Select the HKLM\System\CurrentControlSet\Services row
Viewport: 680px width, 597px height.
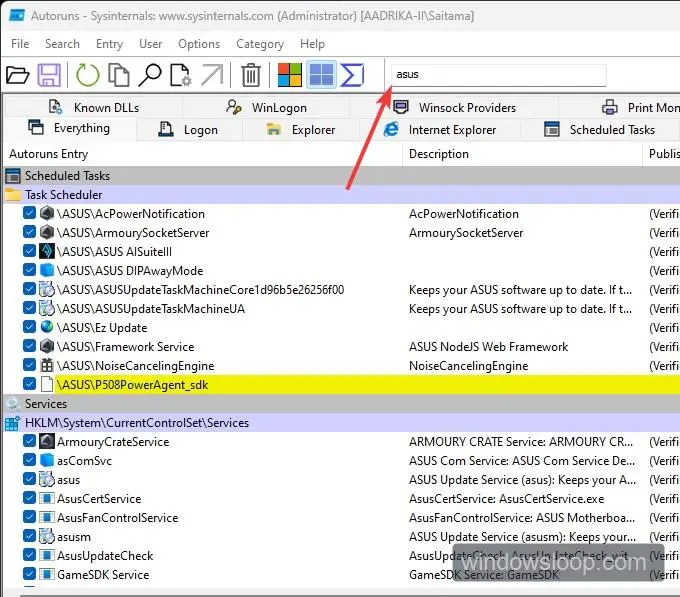click(342, 423)
